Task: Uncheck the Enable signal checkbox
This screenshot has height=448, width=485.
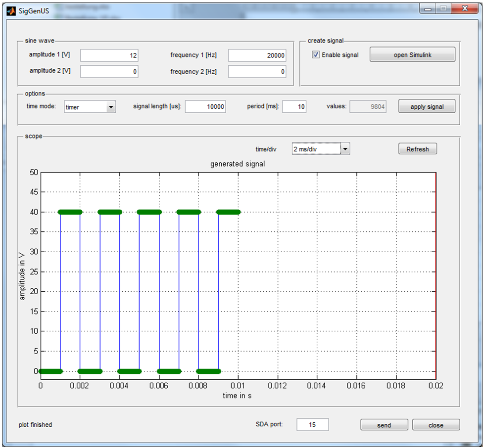Action: click(x=316, y=55)
